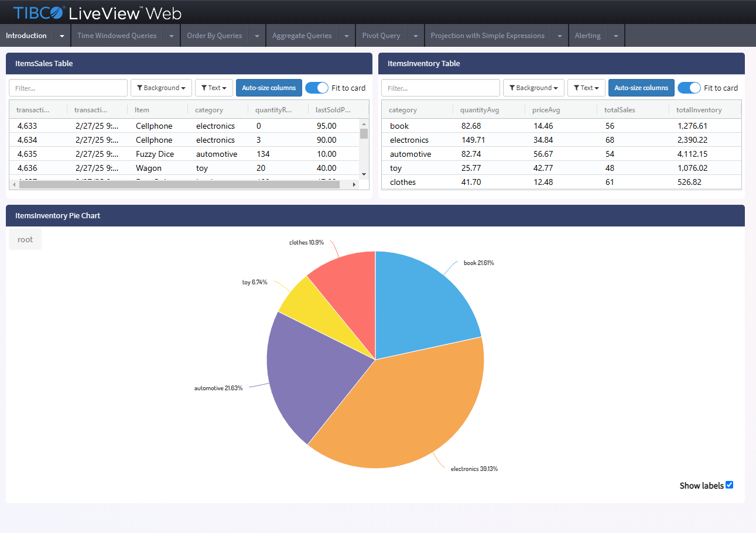This screenshot has height=533, width=756.
Task: Expand the Time Windowed Queries tab arrow
Action: point(172,36)
